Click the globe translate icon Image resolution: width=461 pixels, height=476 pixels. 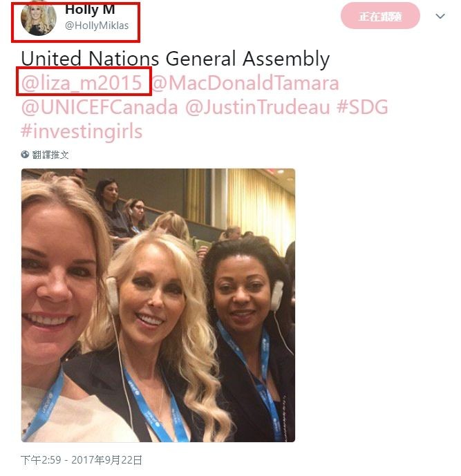[25, 155]
